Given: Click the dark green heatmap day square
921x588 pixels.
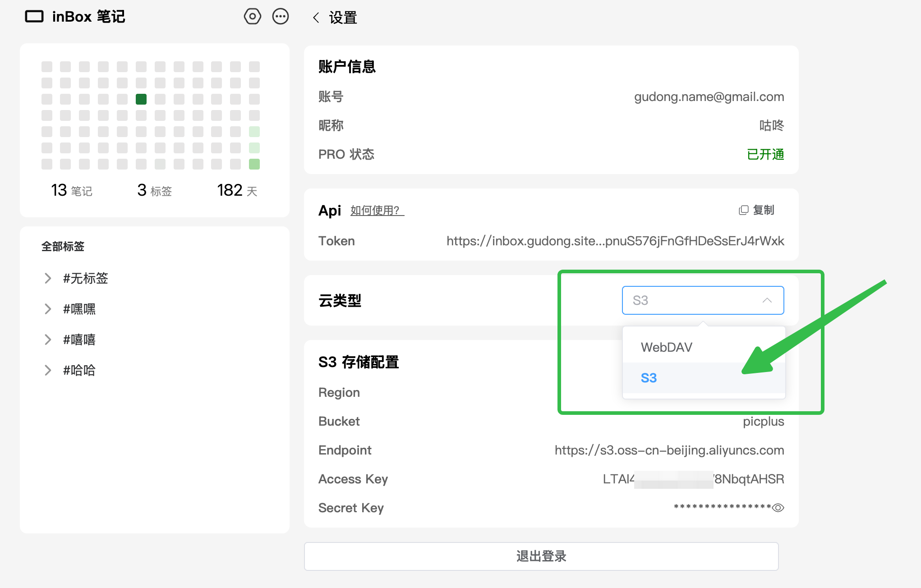Looking at the screenshot, I should 141,99.
